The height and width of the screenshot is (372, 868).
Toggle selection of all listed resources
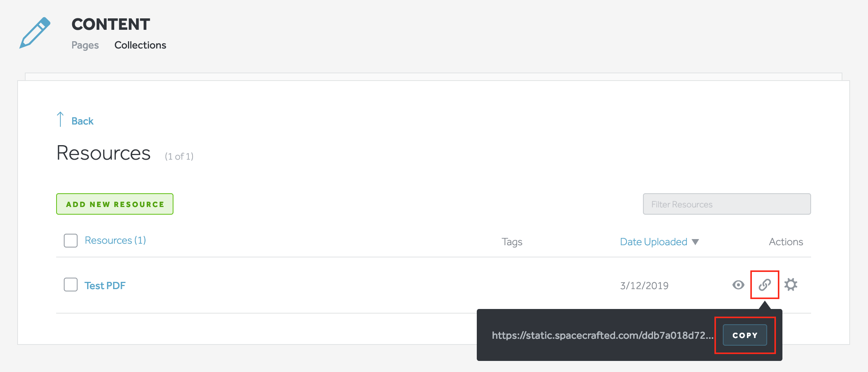(x=70, y=241)
